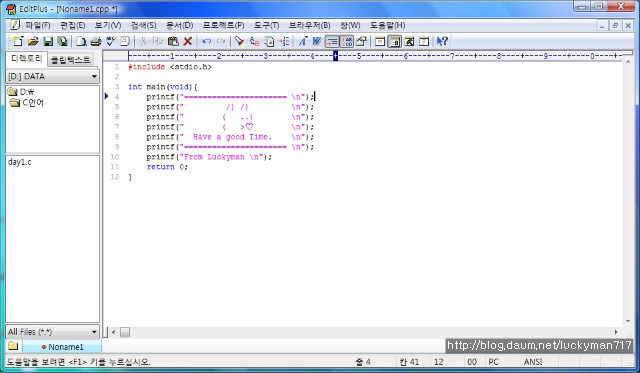Click the EditPlus application icon in title bar
Screen dimensions: 640x373
click(x=11, y=9)
